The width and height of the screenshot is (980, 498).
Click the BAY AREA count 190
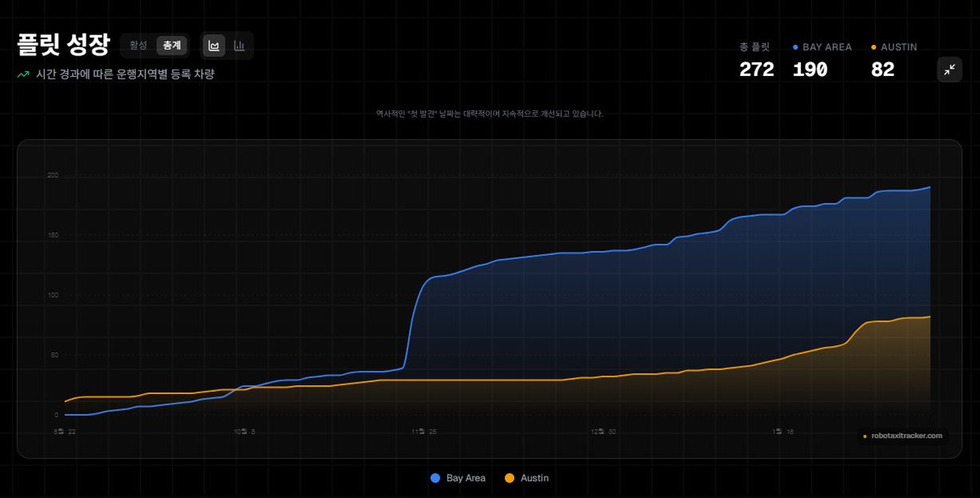pos(810,70)
